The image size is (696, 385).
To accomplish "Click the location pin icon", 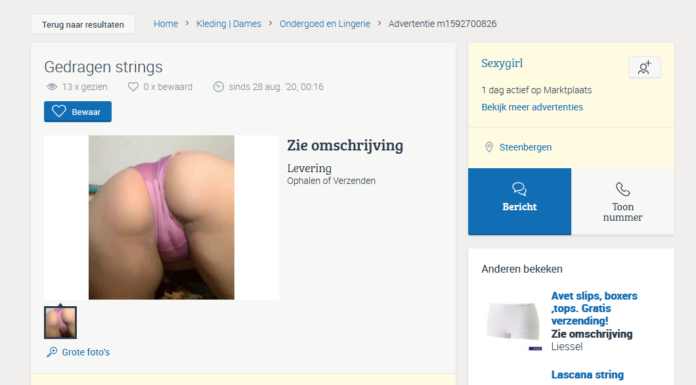I will tap(489, 147).
